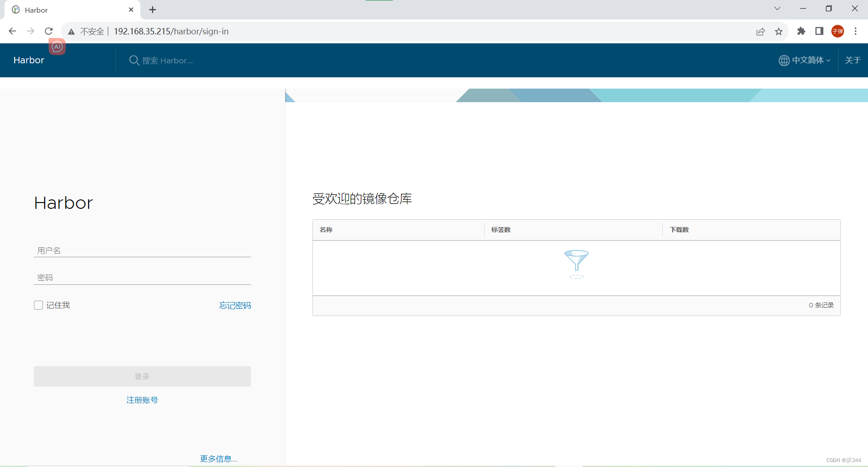This screenshot has width=868, height=467.
Task: Click the back navigation arrow
Action: [x=12, y=31]
